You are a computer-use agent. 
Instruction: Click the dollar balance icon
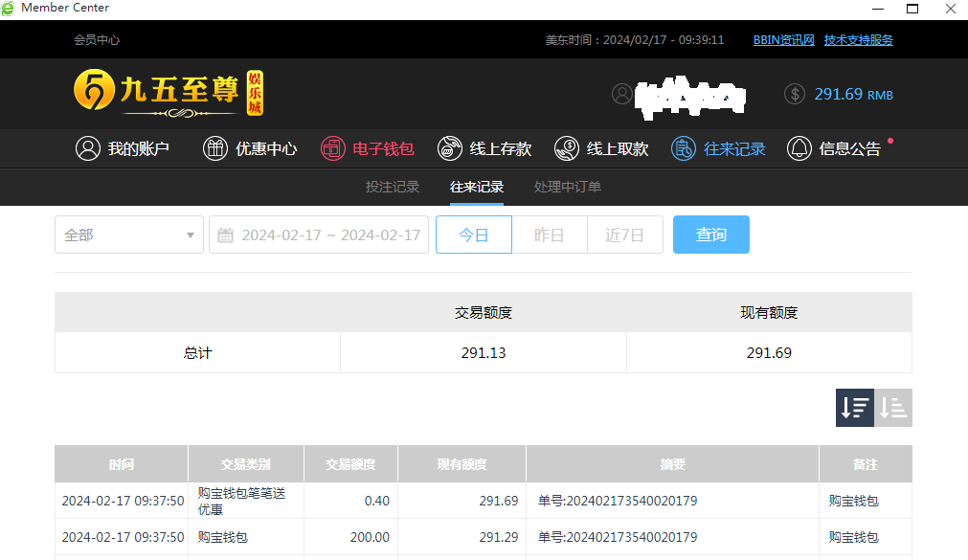click(795, 95)
